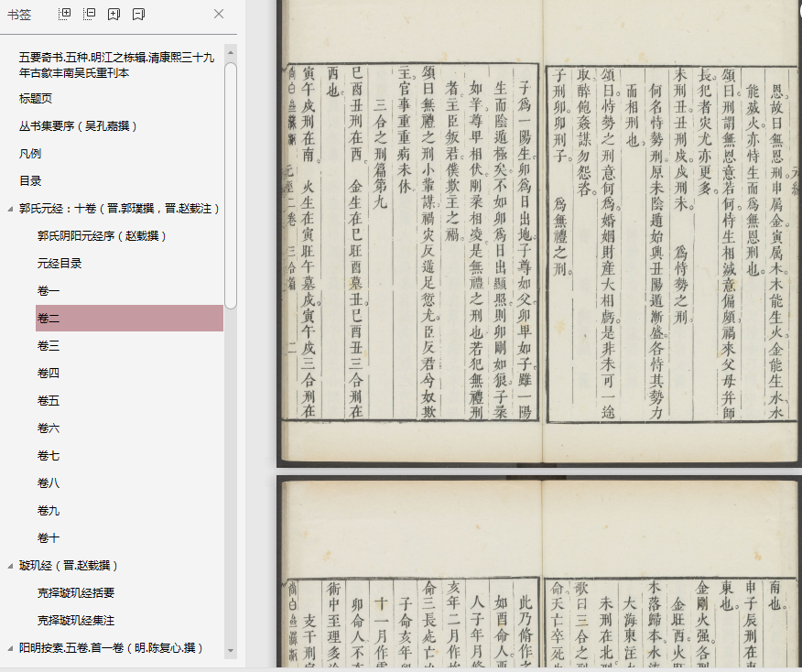Viewport: 802px width, 672px height.
Task: Click bookmark panel scrollbar down arrow
Action: click(231, 651)
